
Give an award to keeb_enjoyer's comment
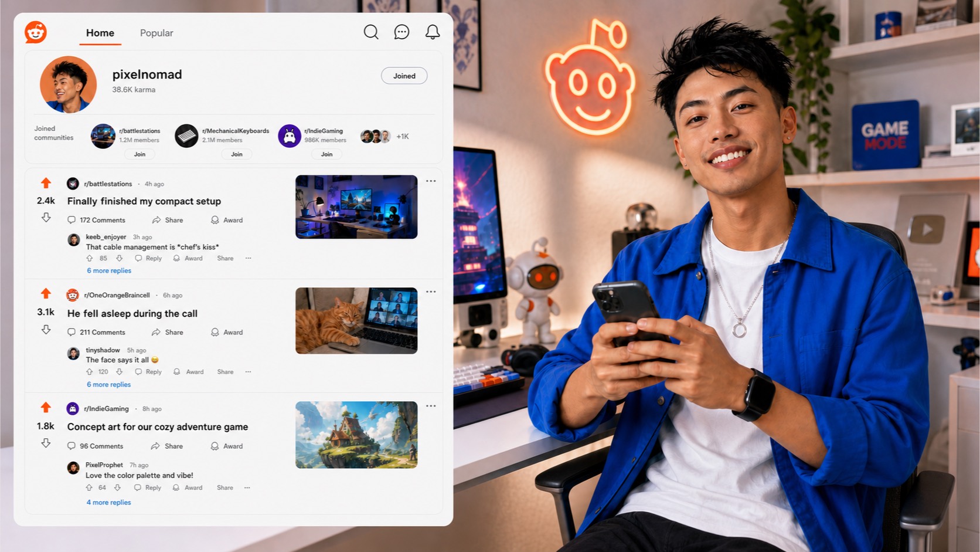(x=188, y=258)
